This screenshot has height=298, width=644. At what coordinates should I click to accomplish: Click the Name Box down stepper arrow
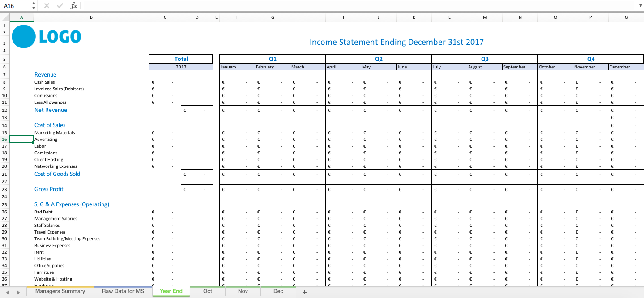coord(33,8)
